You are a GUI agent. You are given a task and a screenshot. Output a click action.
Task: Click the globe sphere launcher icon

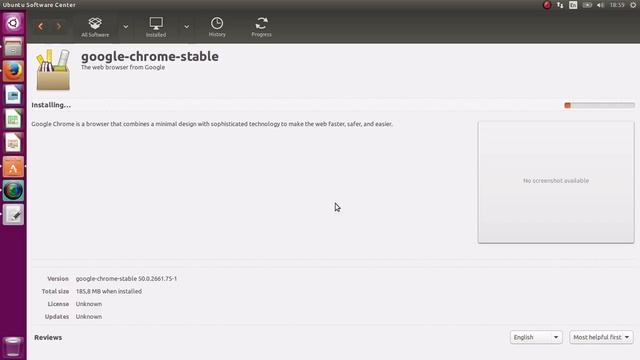click(13, 191)
